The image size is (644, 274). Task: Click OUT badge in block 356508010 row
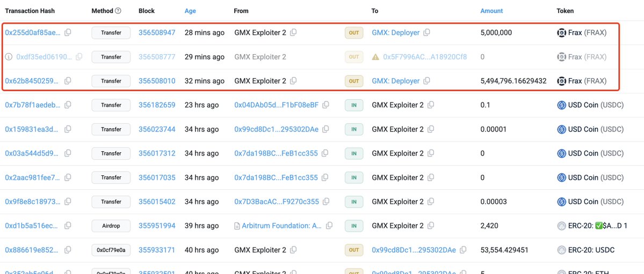click(354, 81)
